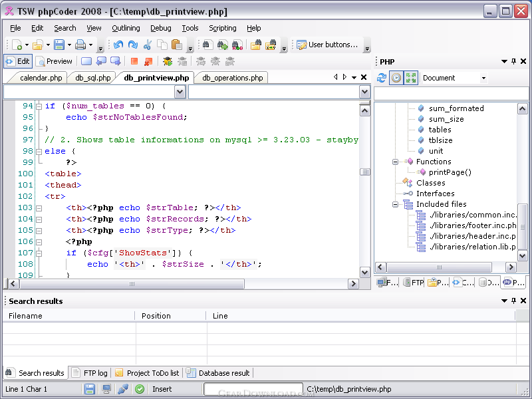Switch to the calendar.php tab
This screenshot has width=532, height=399.
point(41,78)
